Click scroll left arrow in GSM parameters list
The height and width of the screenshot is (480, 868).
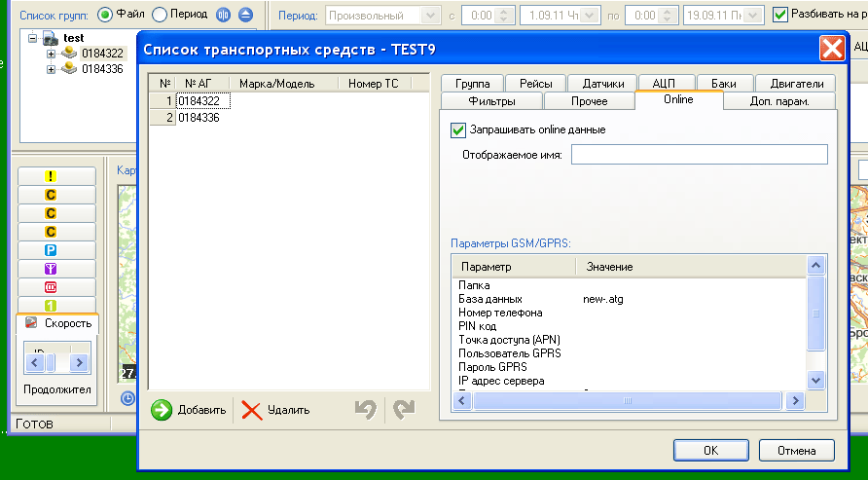(462, 401)
